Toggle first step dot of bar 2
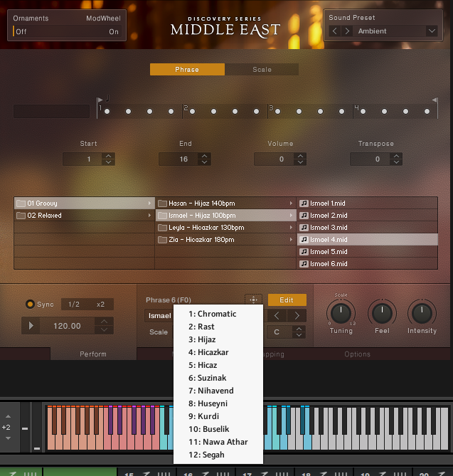Image resolution: width=453 pixels, height=476 pixels. point(193,112)
